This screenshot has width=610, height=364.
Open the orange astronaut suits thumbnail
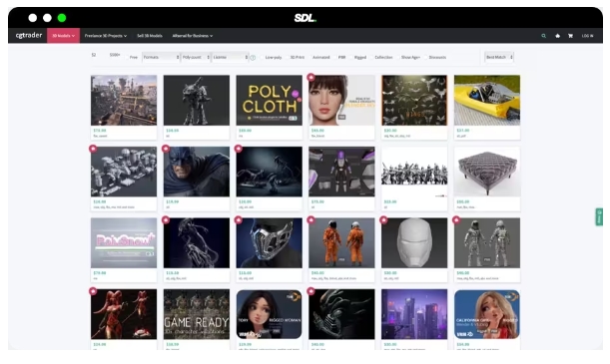tap(341, 242)
